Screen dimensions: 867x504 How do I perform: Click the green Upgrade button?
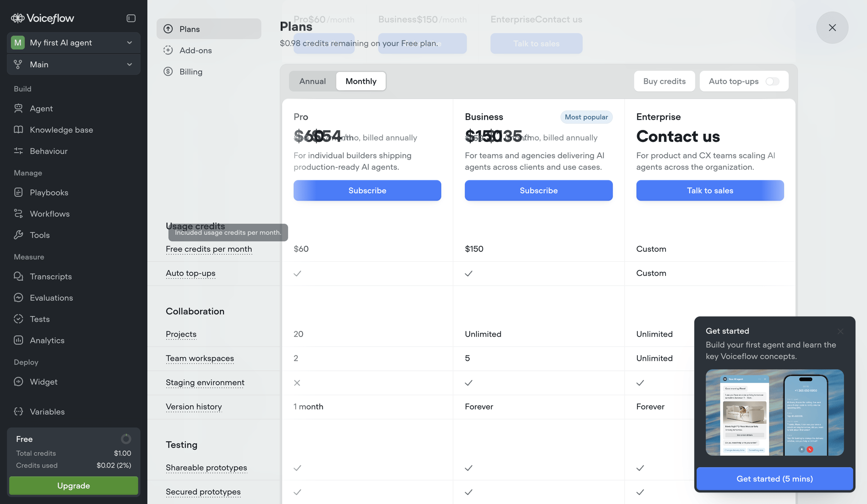[x=74, y=486]
